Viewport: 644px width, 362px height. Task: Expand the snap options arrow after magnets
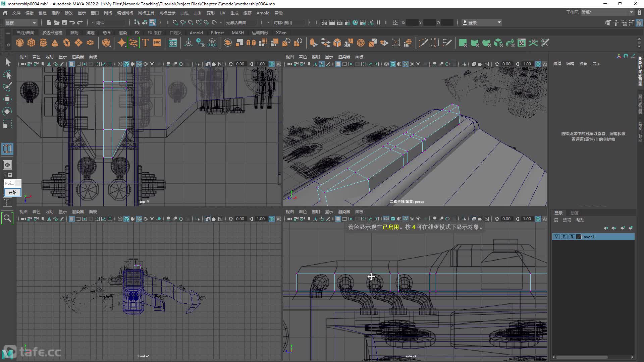point(221,22)
